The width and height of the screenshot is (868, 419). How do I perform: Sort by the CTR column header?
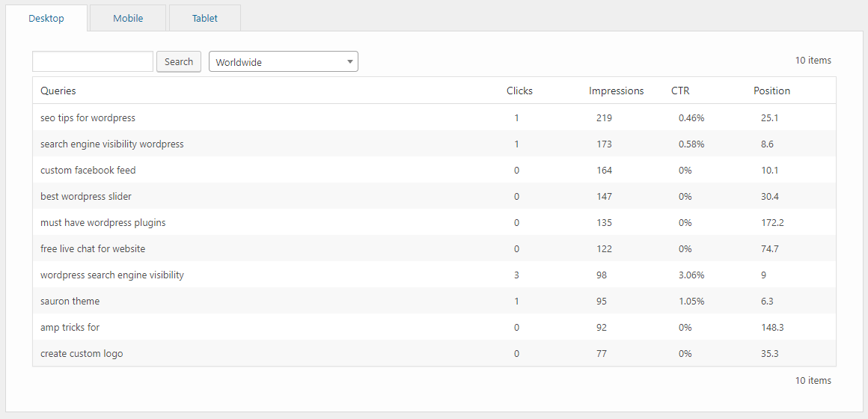(x=680, y=91)
